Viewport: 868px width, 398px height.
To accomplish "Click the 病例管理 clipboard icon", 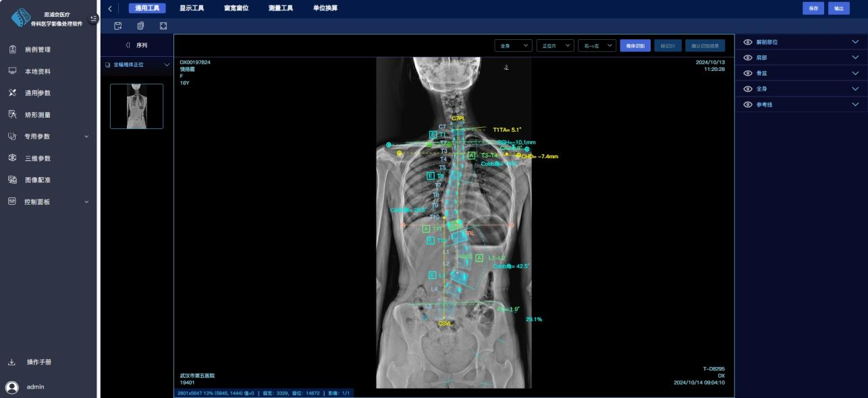I will 12,49.
